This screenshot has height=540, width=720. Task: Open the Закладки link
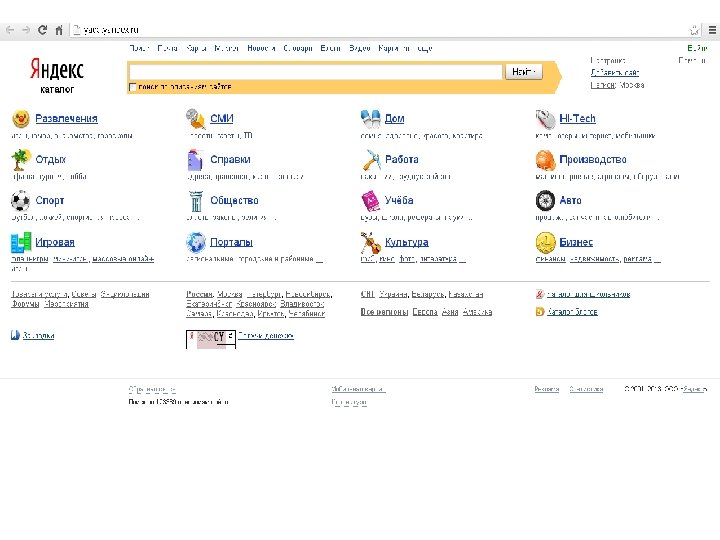coord(38,336)
